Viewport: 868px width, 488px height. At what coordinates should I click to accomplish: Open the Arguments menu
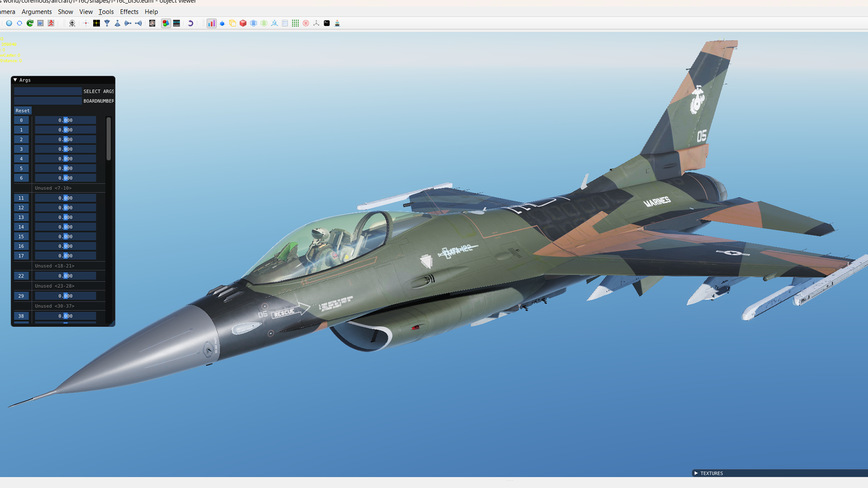(x=37, y=12)
